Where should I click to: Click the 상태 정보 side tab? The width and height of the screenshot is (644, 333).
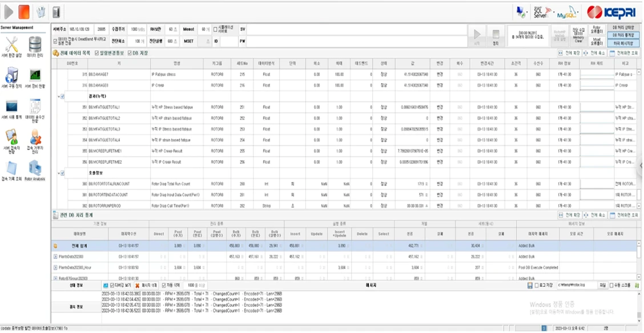76,285
